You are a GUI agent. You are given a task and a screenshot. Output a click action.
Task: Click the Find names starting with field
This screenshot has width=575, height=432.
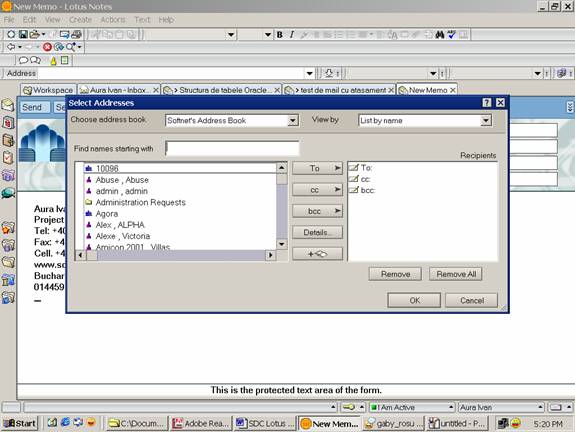(232, 149)
